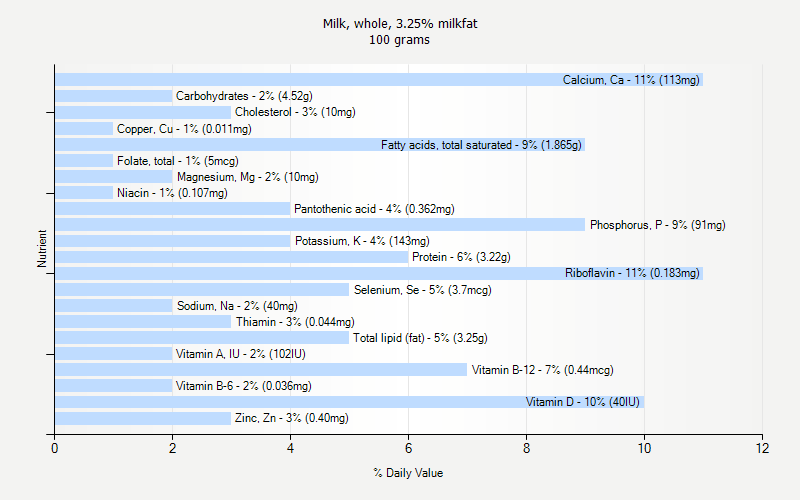Click the 'Vitamin A, IU - 2% (102IU)' label
The height and width of the screenshot is (500, 800).
click(x=240, y=354)
